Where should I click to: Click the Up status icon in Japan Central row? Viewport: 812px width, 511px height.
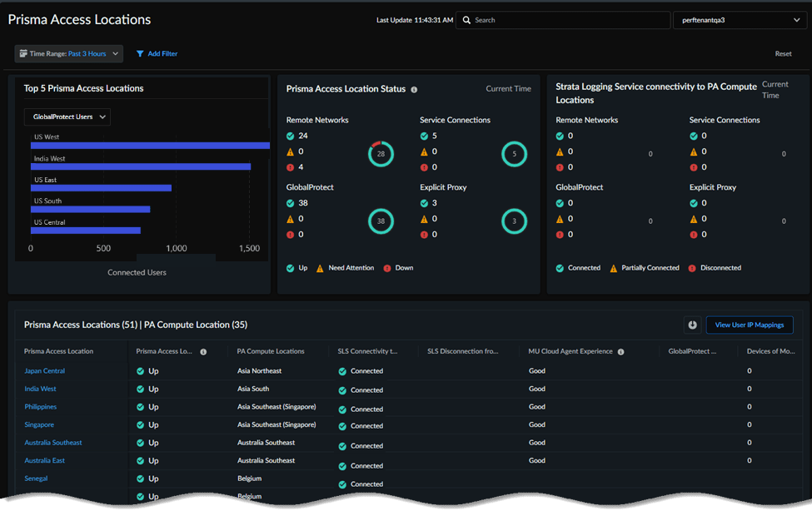[141, 371]
